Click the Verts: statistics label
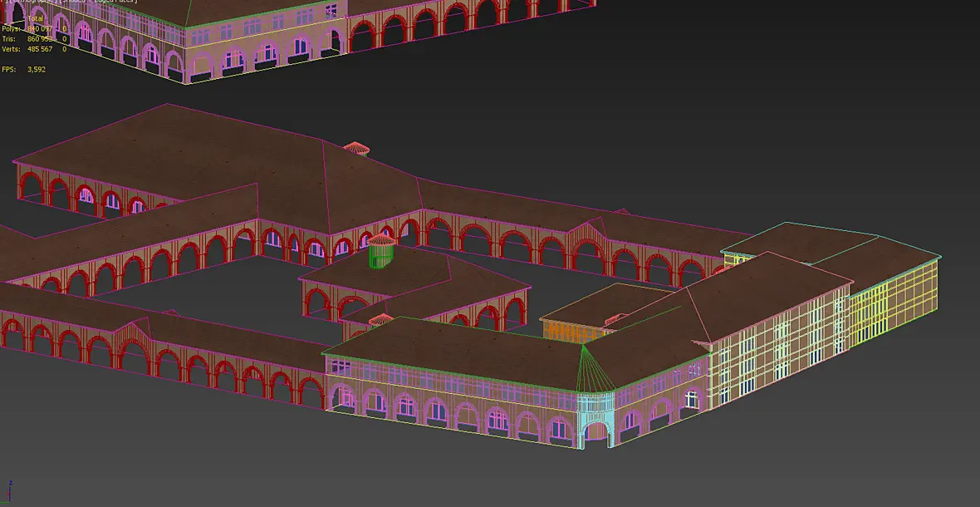The height and width of the screenshot is (507, 980). [x=11, y=49]
